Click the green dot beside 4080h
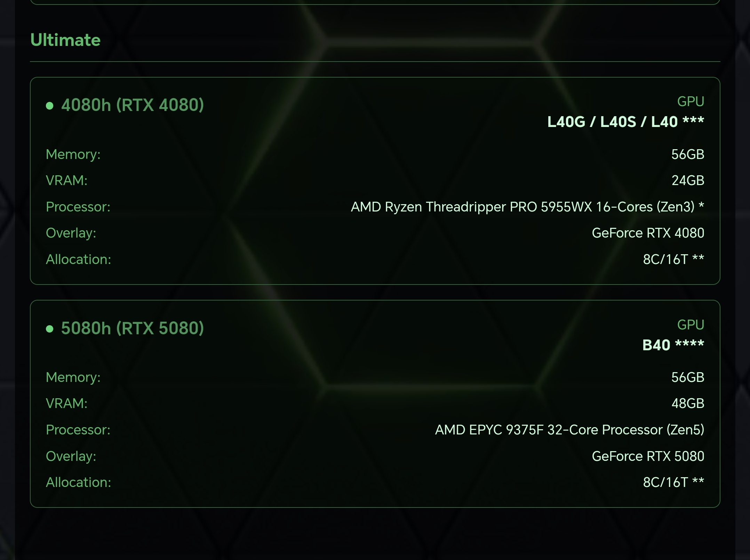The image size is (750, 560). [x=50, y=106]
